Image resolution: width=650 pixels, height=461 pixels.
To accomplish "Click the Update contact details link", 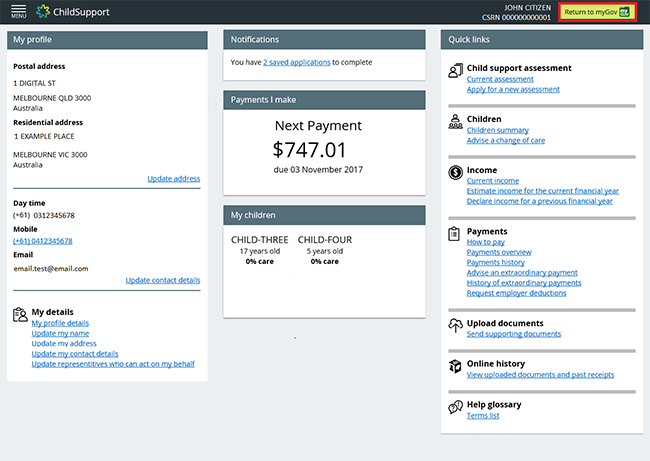I will (x=162, y=281).
